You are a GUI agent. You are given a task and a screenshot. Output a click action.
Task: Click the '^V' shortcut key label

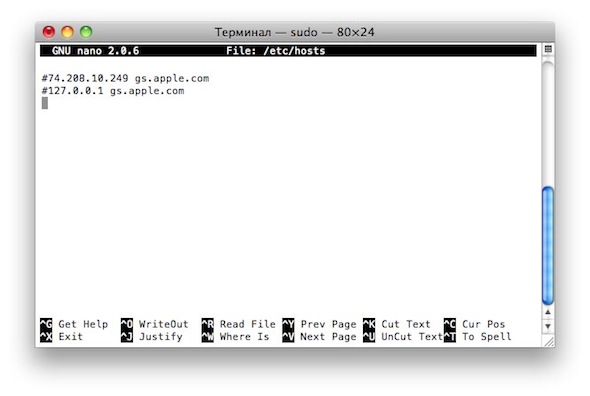pyautogui.click(x=288, y=337)
